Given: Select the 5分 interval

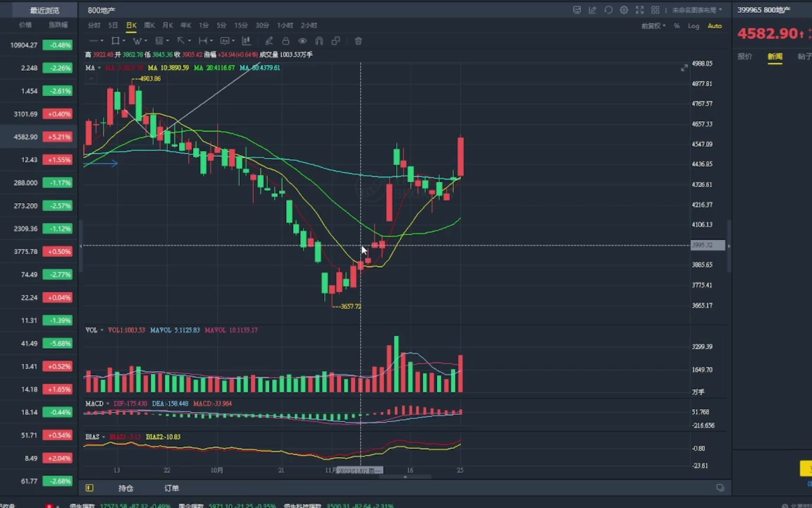Looking at the screenshot, I should point(221,25).
